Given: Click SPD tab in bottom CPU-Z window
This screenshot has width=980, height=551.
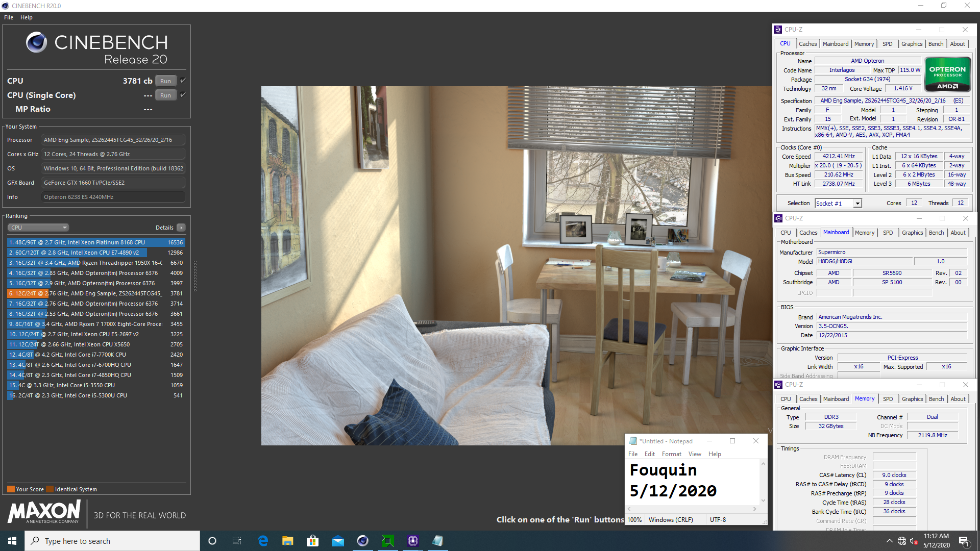Looking at the screenshot, I should (888, 399).
